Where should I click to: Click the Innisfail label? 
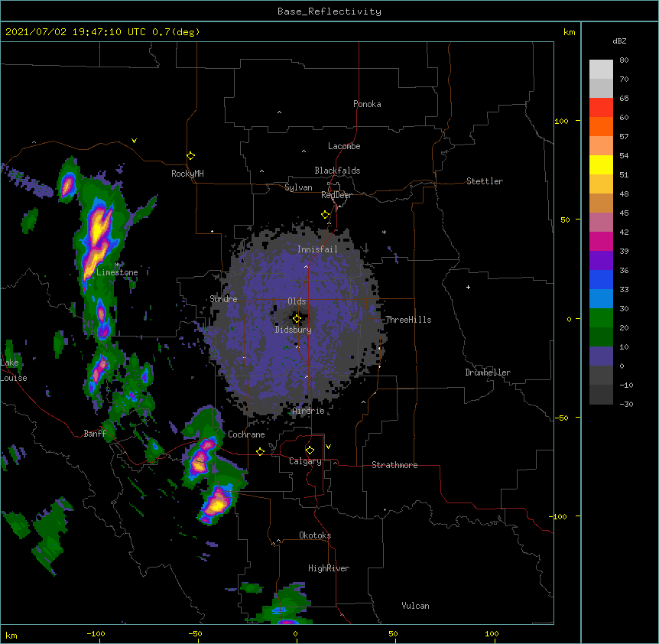[317, 249]
